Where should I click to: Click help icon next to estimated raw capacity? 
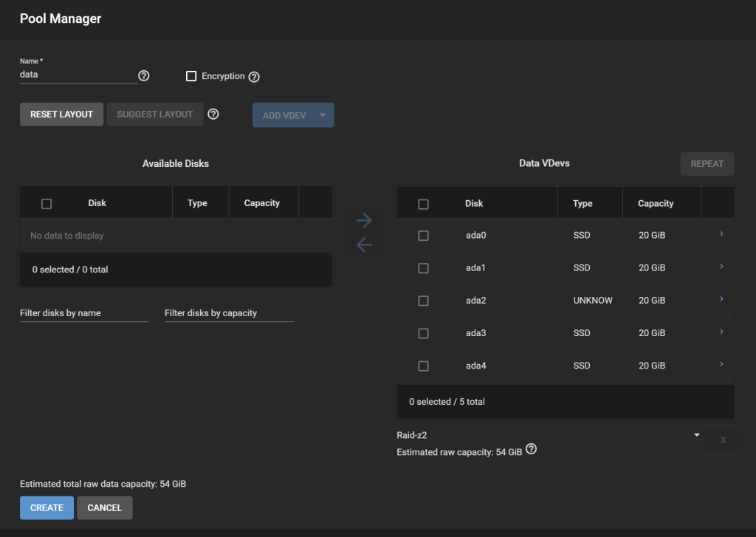531,450
